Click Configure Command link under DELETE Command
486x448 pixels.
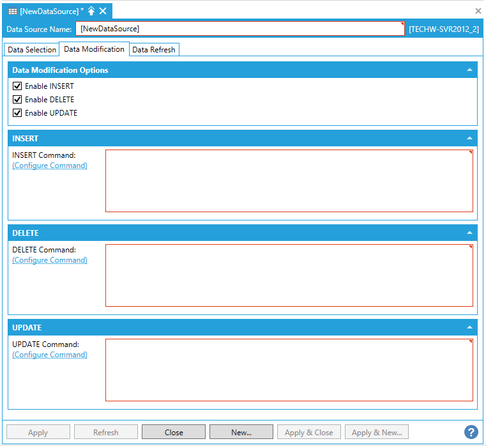tap(50, 260)
